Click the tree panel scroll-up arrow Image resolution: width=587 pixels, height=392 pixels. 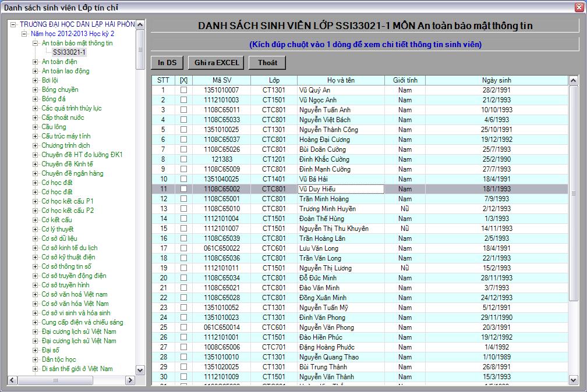coord(140,25)
